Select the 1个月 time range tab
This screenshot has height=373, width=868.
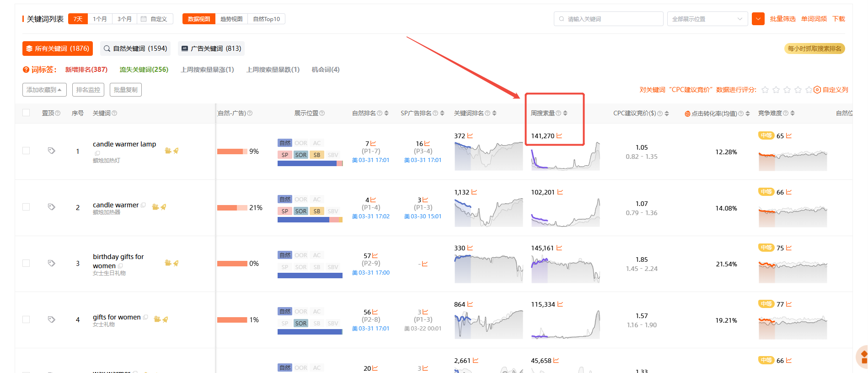[x=100, y=19]
